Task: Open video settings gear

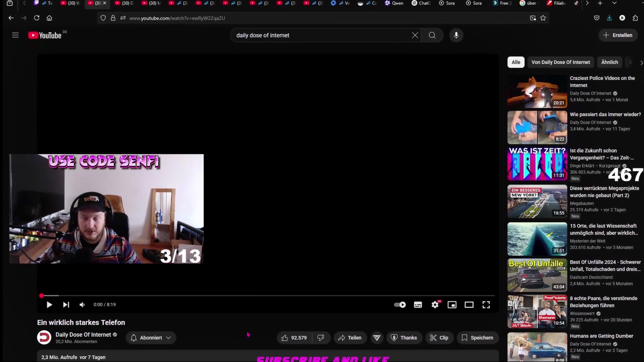Action: (x=435, y=305)
